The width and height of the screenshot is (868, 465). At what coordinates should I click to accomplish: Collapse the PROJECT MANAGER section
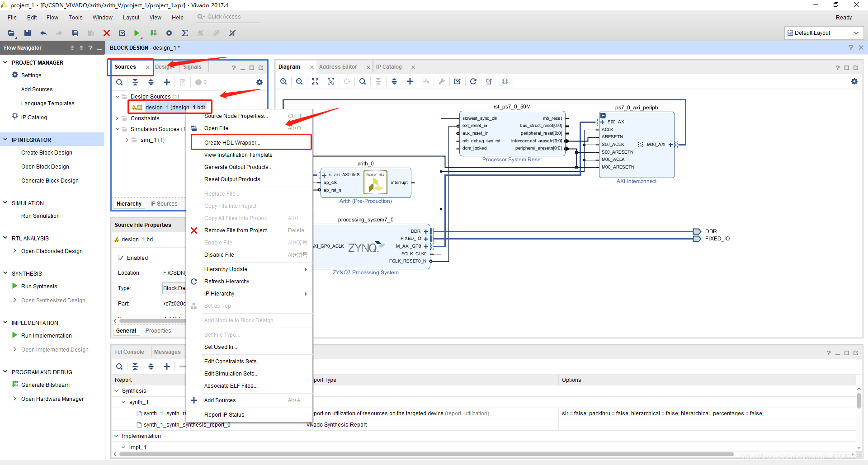point(5,62)
